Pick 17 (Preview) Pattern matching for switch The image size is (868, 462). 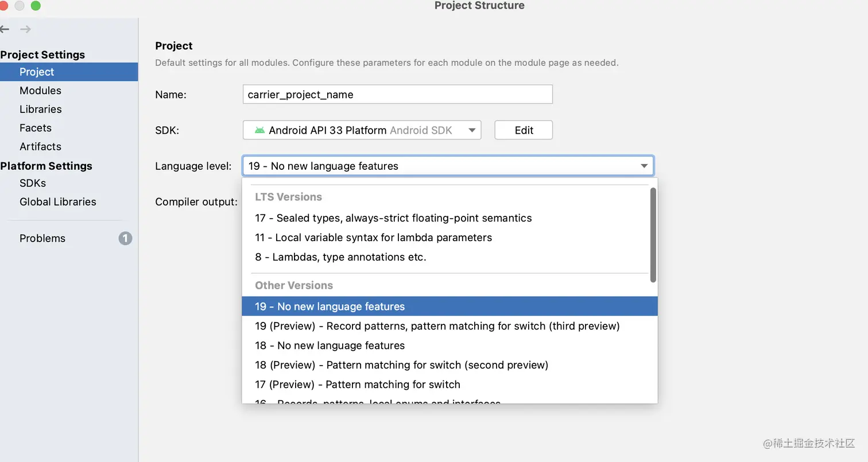pos(357,385)
